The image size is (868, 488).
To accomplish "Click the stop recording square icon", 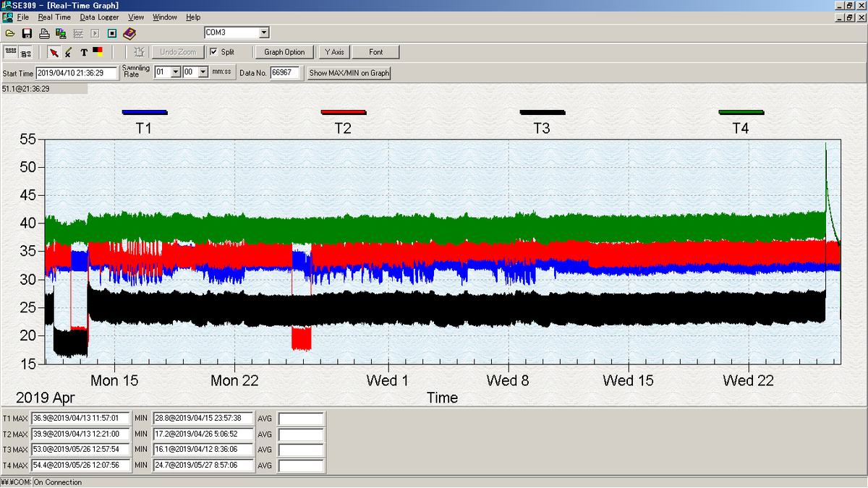I will point(112,33).
